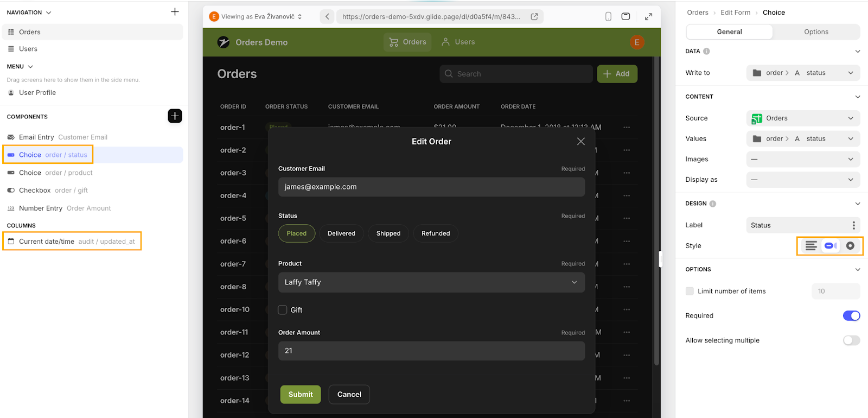Select the Choice order / product component
The image size is (868, 418).
(92, 173)
